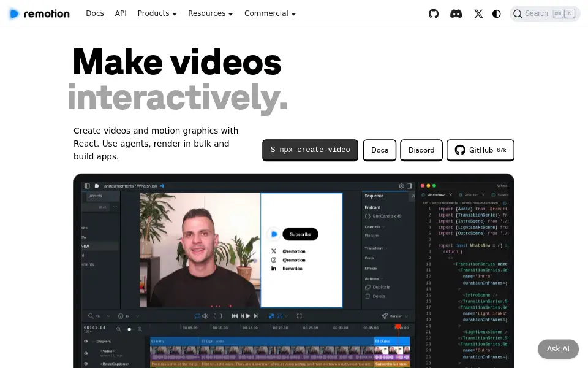Toggle dark/light theme in navbar

[x=497, y=14]
